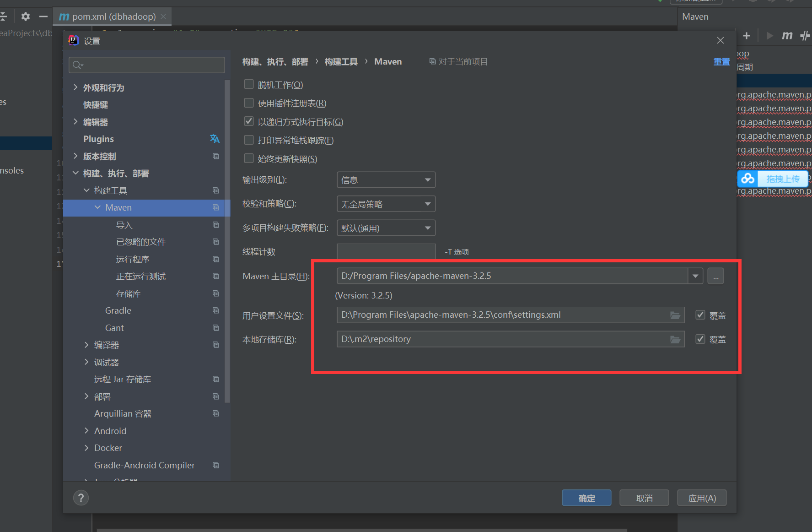Expand the 外观和行为 settings node
812x532 pixels.
75,87
